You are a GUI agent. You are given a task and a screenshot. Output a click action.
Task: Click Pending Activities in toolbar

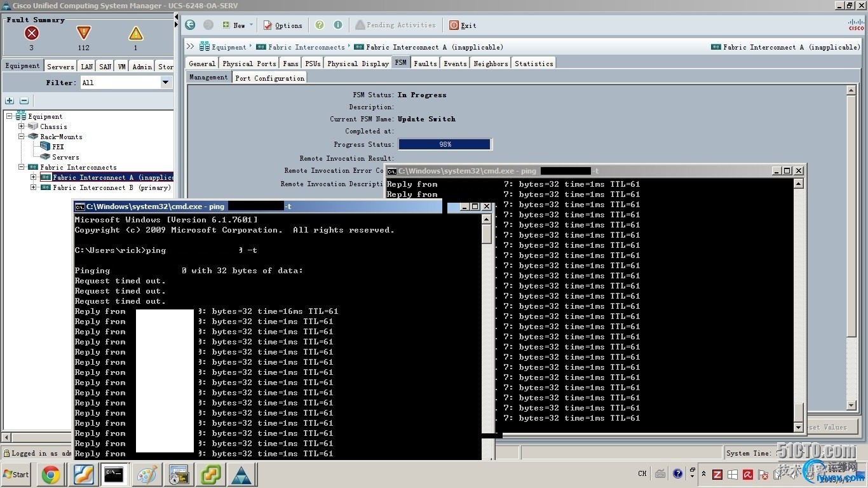tap(395, 25)
